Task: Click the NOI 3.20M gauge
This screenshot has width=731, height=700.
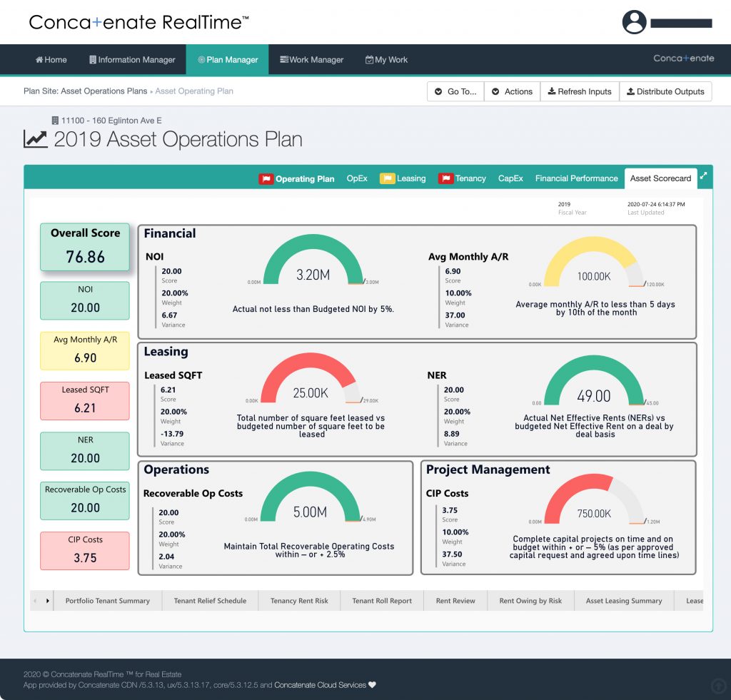Action: 313,260
